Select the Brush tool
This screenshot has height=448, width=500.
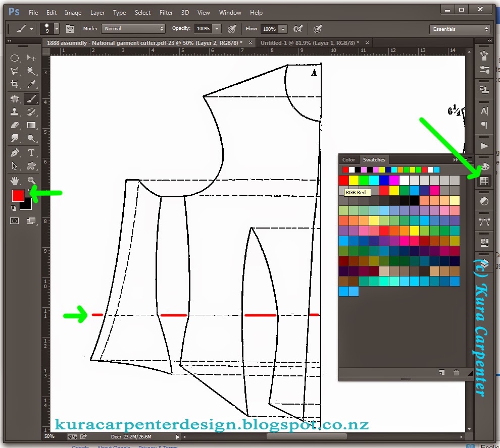(x=31, y=99)
